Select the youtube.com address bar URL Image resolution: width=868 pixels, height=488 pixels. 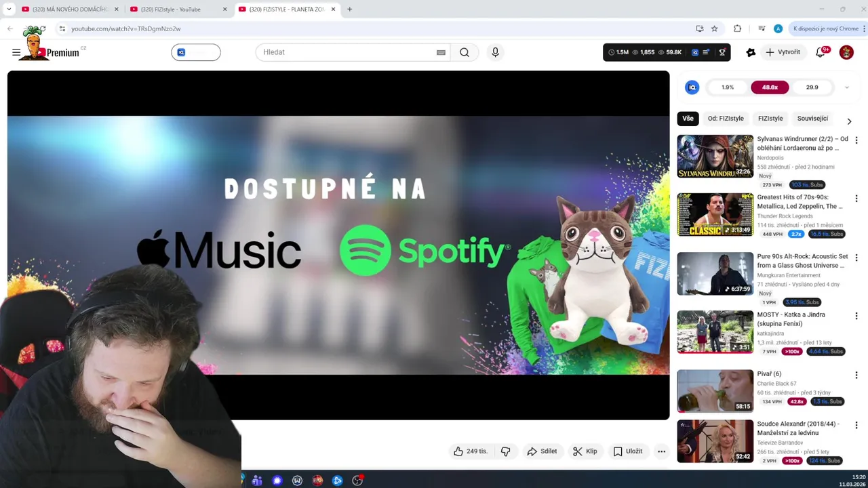click(126, 28)
